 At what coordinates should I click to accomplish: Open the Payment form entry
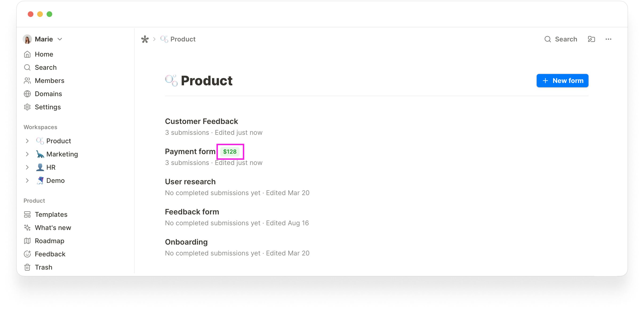click(x=190, y=152)
